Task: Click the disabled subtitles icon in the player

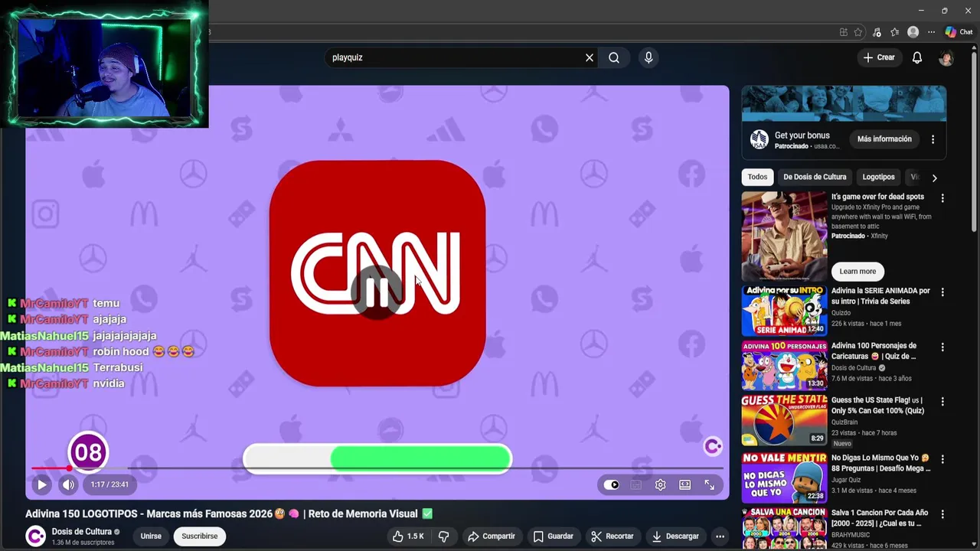Action: 635,484
